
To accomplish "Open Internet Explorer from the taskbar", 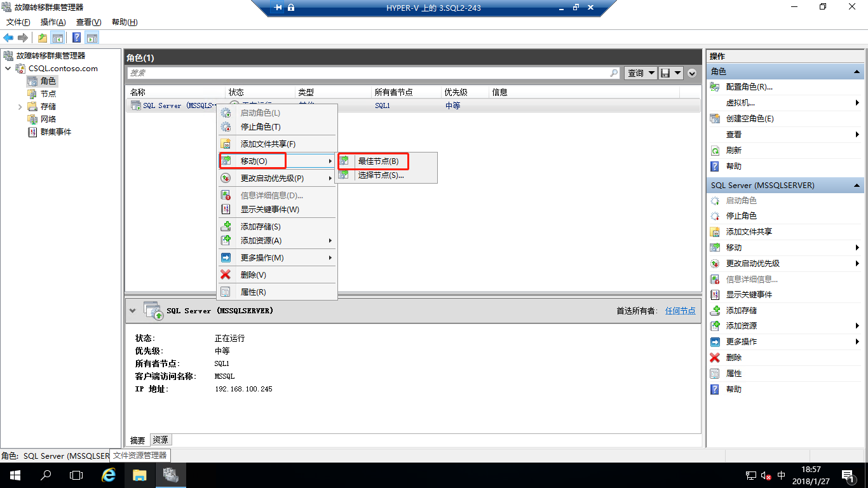I will click(109, 475).
